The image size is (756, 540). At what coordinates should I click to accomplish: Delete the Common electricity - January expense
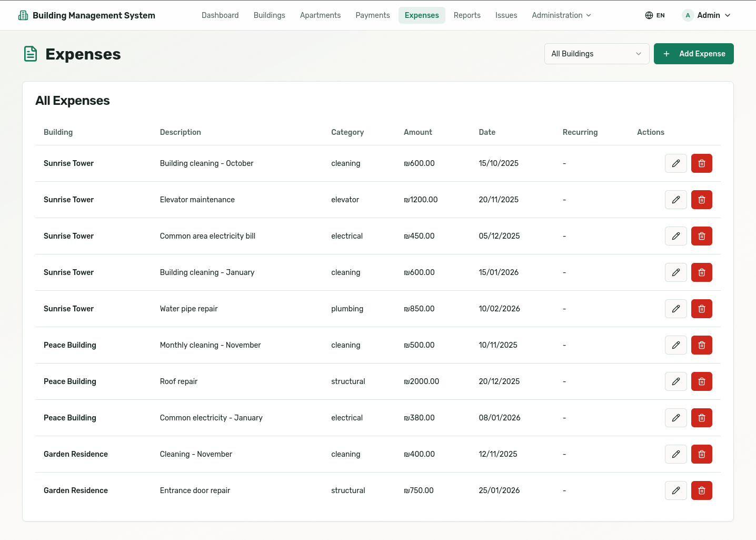click(x=701, y=418)
